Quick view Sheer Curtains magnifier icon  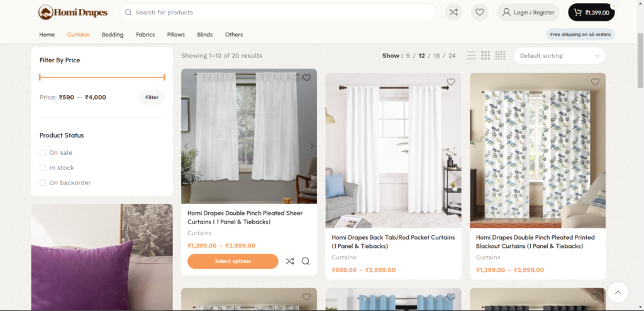click(306, 261)
